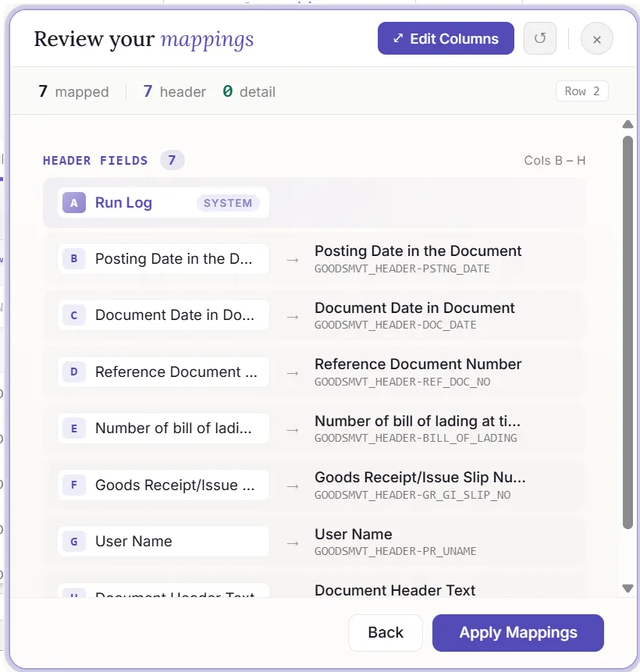The height and width of the screenshot is (672, 640).
Task: Click the Posting Date in the Document target label
Action: 418,251
